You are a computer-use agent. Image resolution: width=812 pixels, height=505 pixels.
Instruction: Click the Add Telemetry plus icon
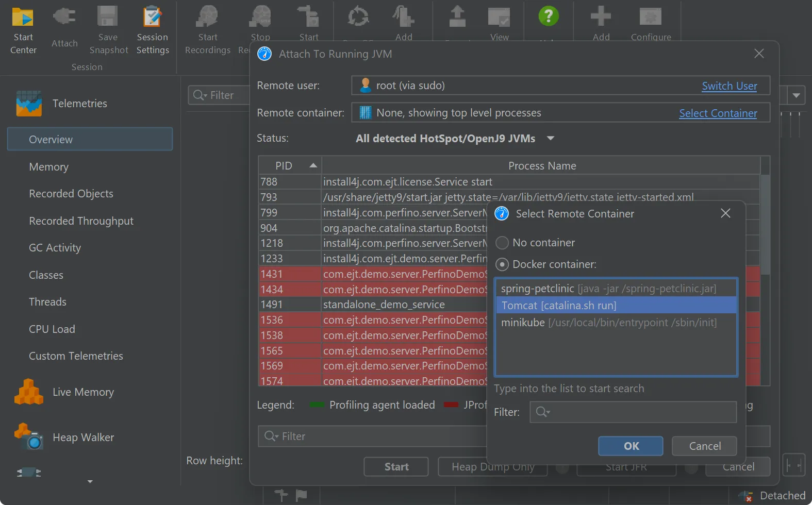pyautogui.click(x=601, y=16)
